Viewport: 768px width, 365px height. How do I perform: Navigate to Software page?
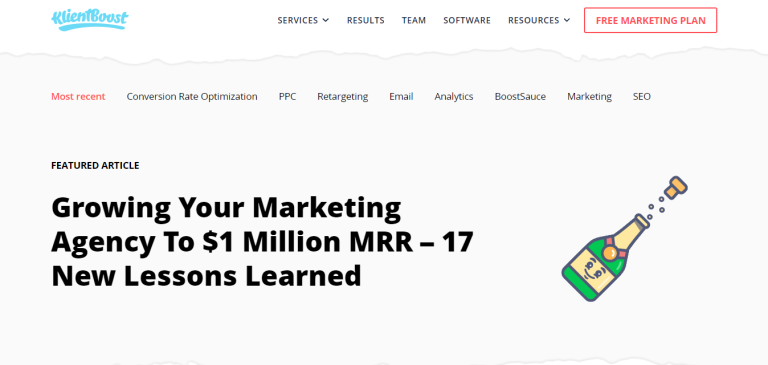tap(467, 21)
